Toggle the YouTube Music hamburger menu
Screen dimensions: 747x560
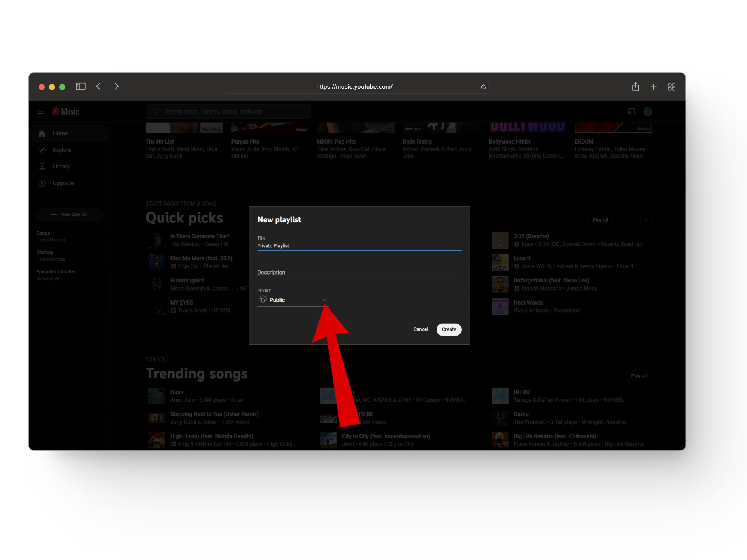point(40,112)
